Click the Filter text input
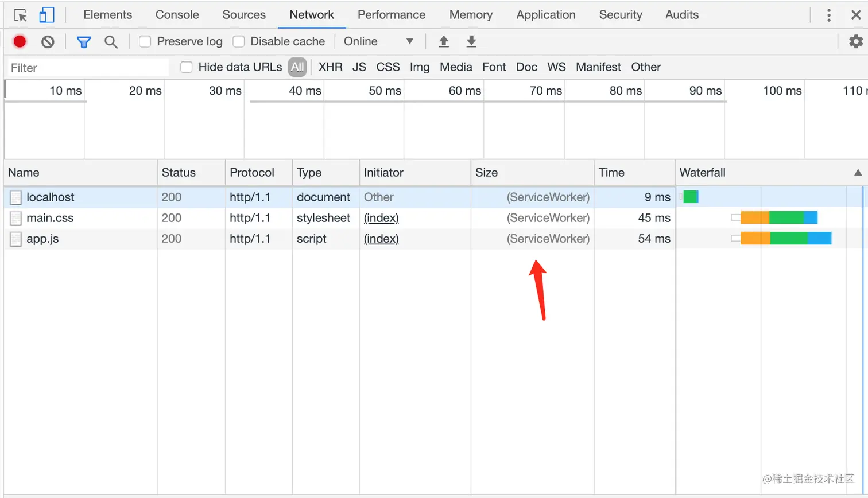The height and width of the screenshot is (498, 868). point(88,68)
